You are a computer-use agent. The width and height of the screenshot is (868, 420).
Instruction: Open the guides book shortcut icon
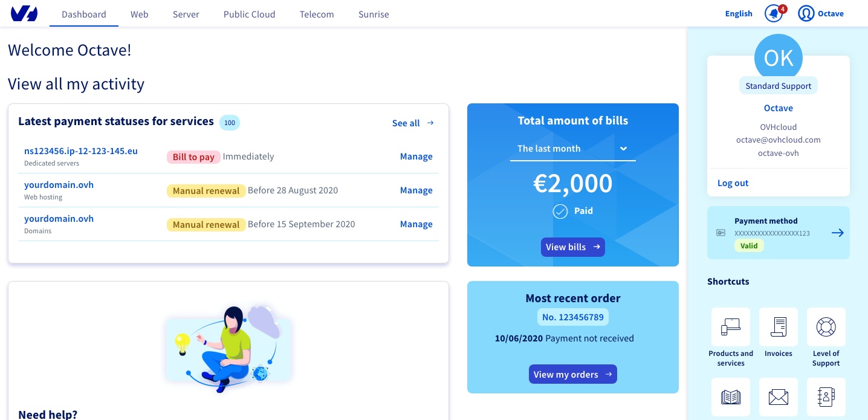731,397
